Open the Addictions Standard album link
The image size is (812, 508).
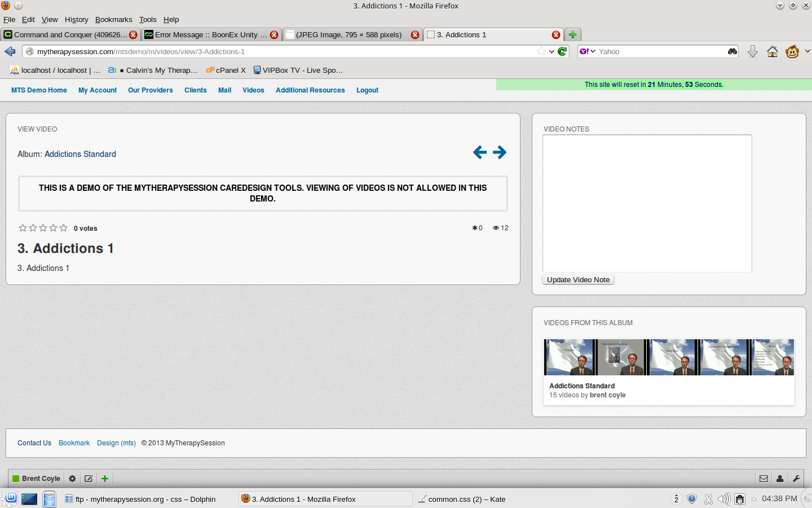point(80,154)
